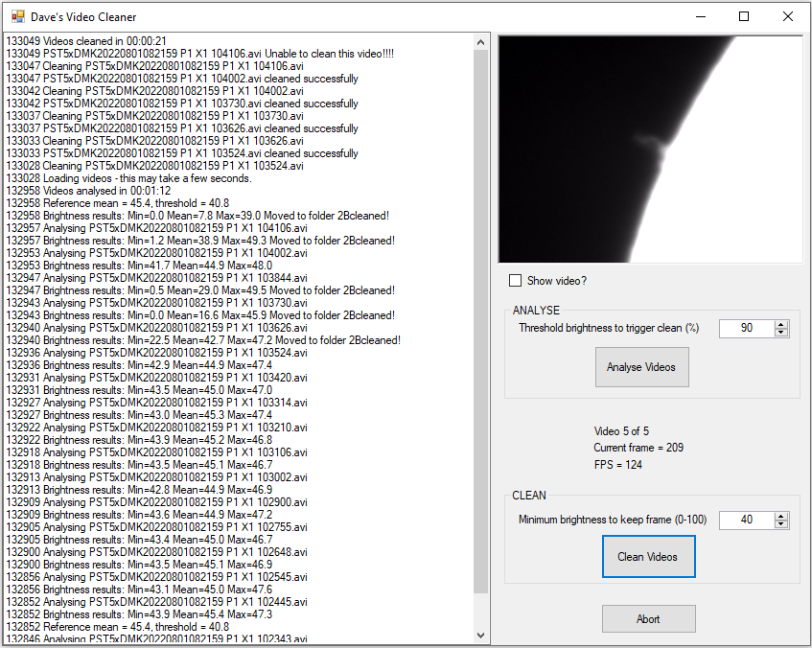The image size is (812, 648).
Task: Click 'Cleaning ... 103730.avi' log line
Action: (155, 116)
